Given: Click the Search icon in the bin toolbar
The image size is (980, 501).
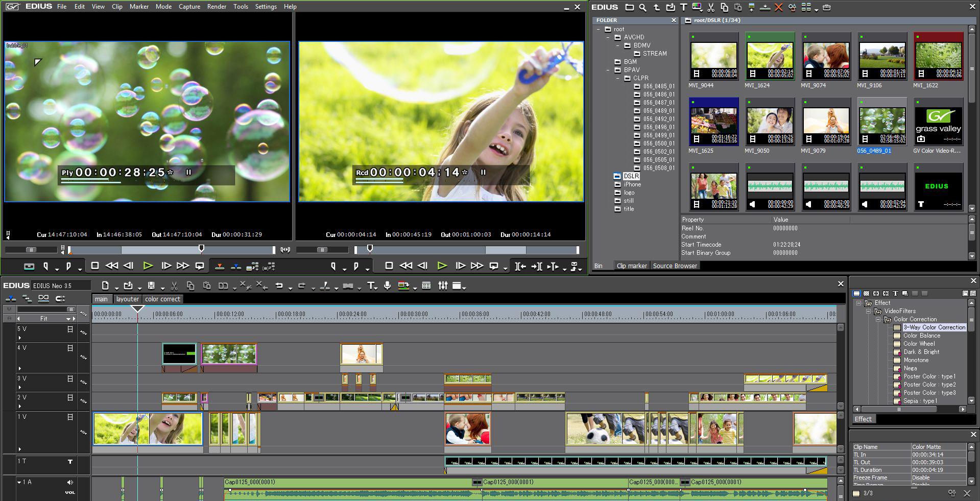Looking at the screenshot, I should coord(642,7).
